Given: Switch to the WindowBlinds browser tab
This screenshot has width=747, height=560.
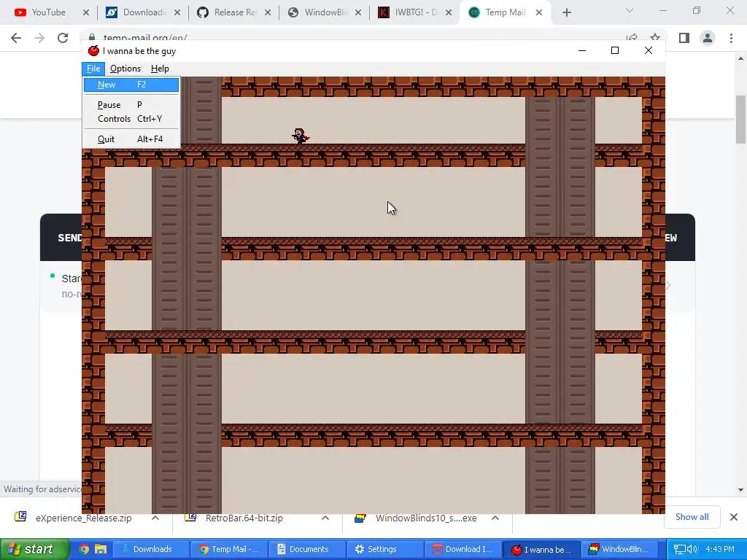Looking at the screenshot, I should [x=325, y=12].
